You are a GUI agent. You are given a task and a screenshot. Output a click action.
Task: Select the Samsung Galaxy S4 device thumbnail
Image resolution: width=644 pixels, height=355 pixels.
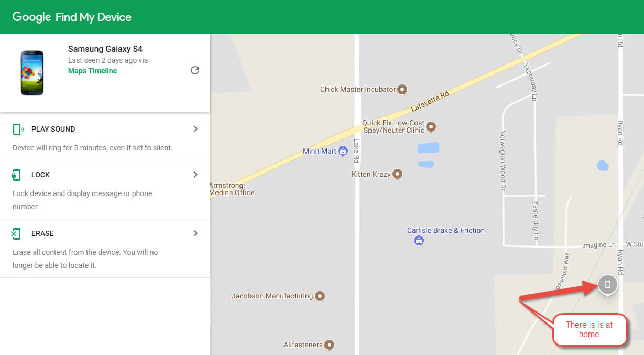point(32,73)
